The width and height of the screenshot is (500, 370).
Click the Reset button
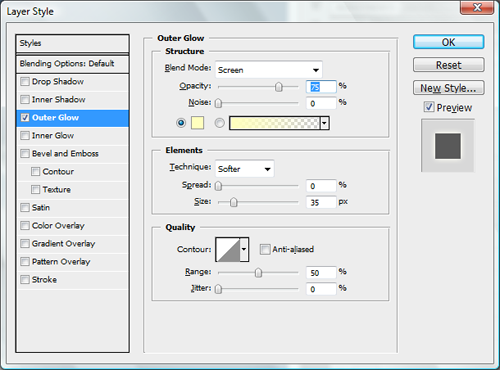click(x=449, y=65)
